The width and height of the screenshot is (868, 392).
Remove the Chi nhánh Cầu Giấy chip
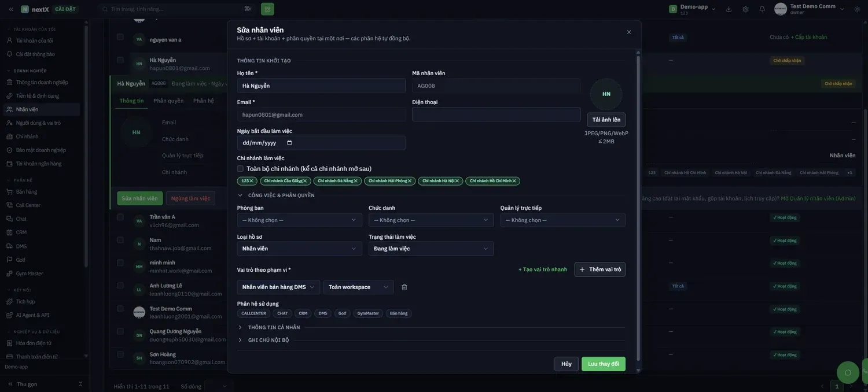coord(305,181)
